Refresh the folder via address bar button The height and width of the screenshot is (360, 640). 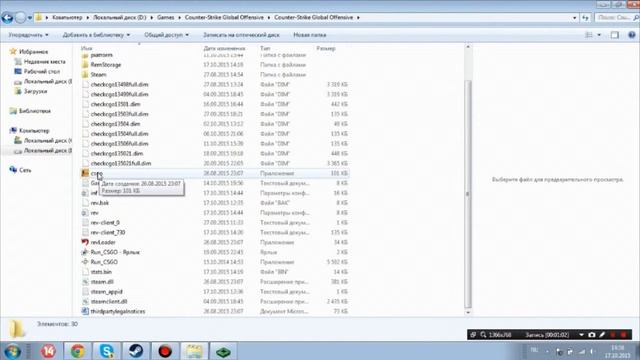click(x=586, y=18)
